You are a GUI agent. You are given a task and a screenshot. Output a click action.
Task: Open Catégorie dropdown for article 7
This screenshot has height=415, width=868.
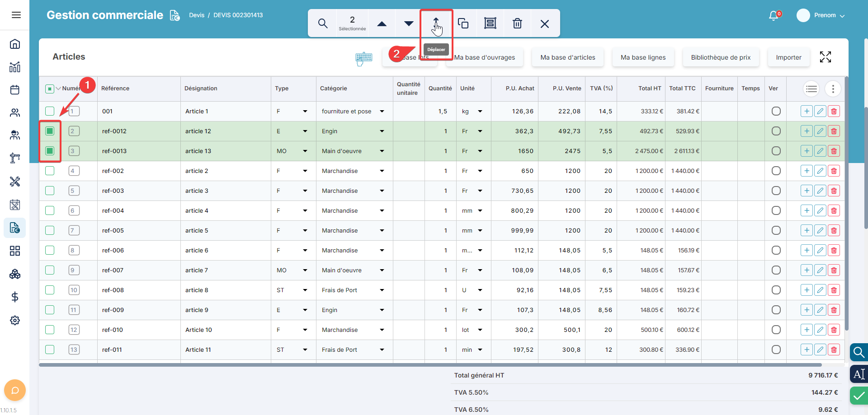[382, 270]
